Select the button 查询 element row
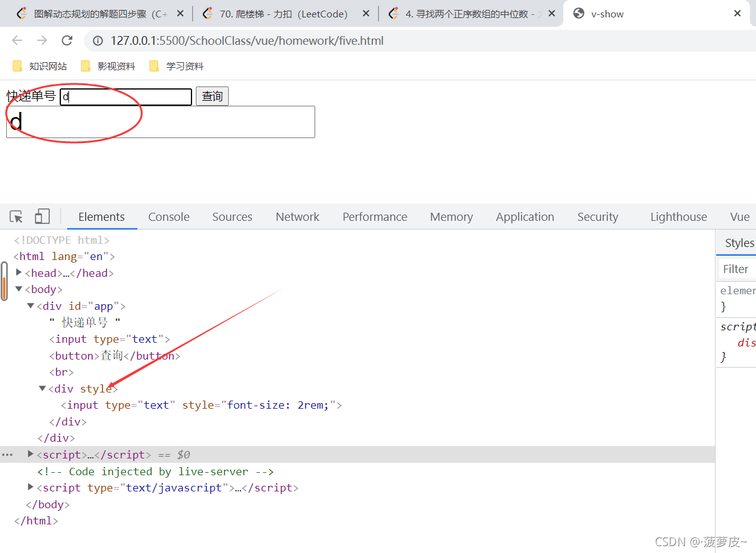 [x=114, y=355]
